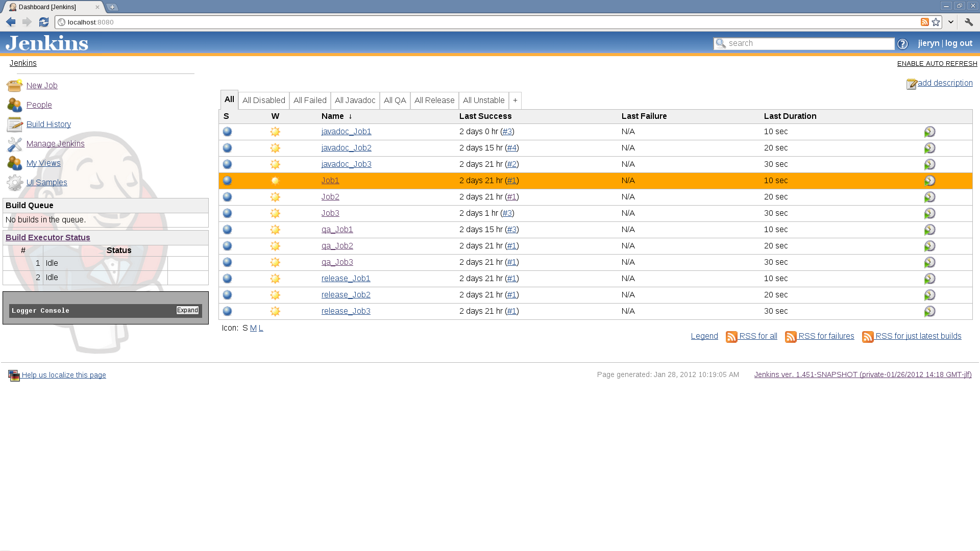Schedule a build for release_Job3
This screenshot has height=551, width=980.
[x=929, y=311]
